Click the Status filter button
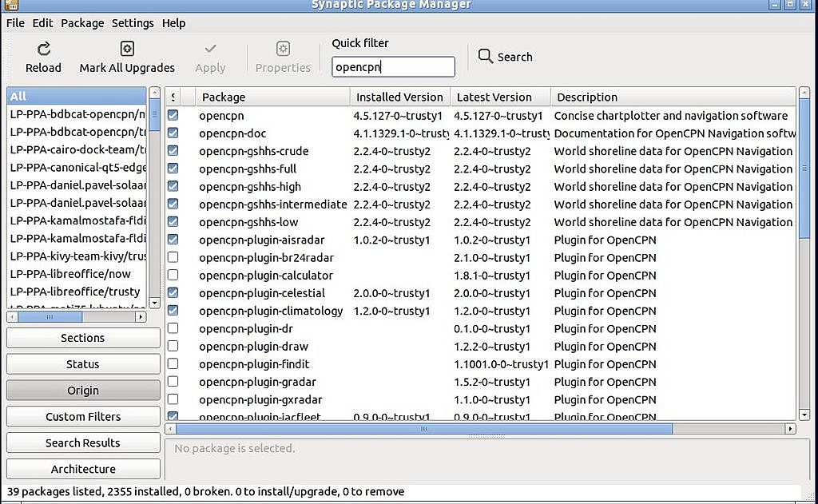Viewport: 818px width, 504px height. (83, 363)
